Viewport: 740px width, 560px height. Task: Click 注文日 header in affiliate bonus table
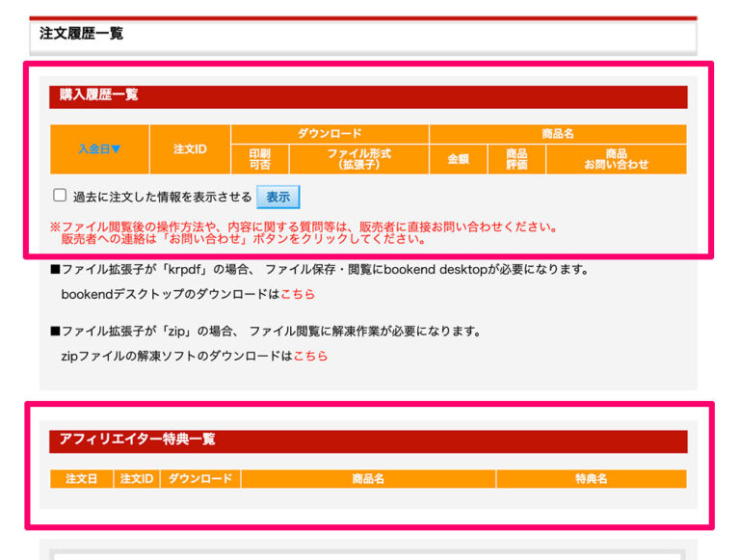(x=81, y=479)
